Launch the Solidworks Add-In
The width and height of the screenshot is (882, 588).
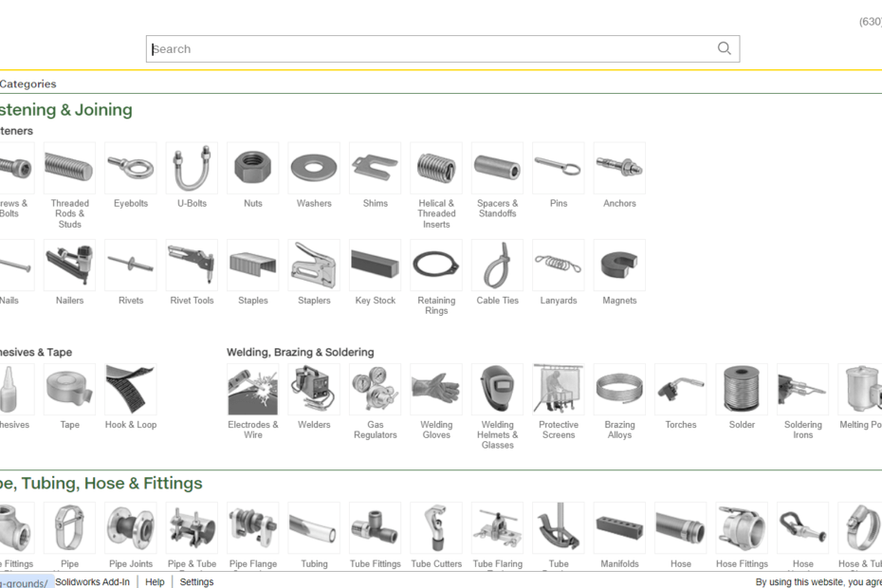tap(92, 581)
